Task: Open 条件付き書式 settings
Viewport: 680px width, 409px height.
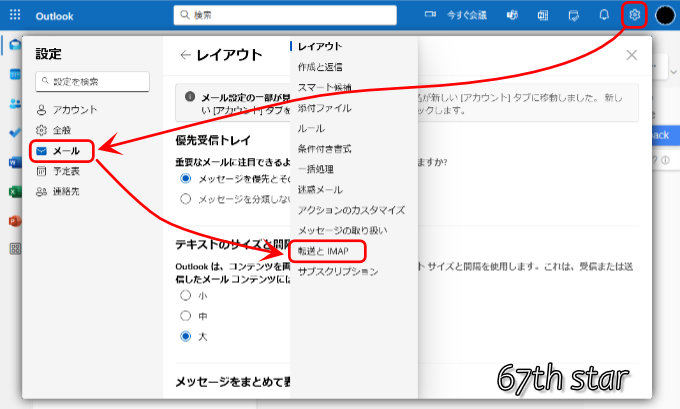Action: pos(324,149)
